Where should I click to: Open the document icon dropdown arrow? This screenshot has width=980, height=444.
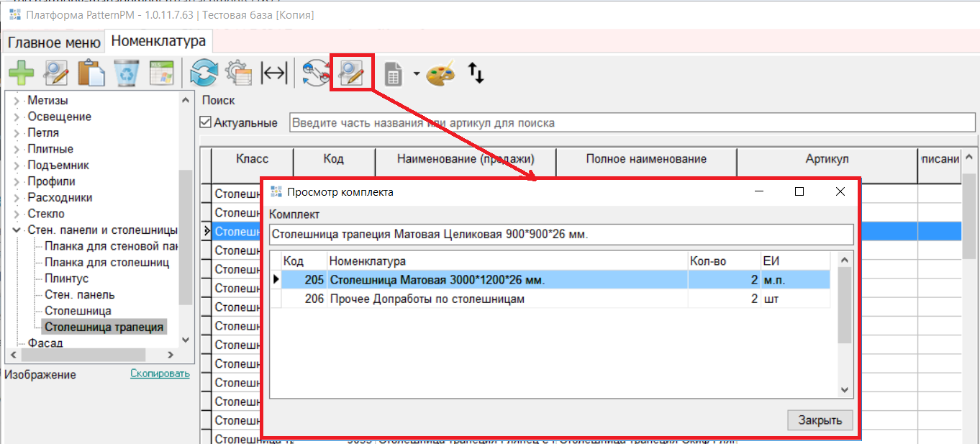(x=417, y=73)
